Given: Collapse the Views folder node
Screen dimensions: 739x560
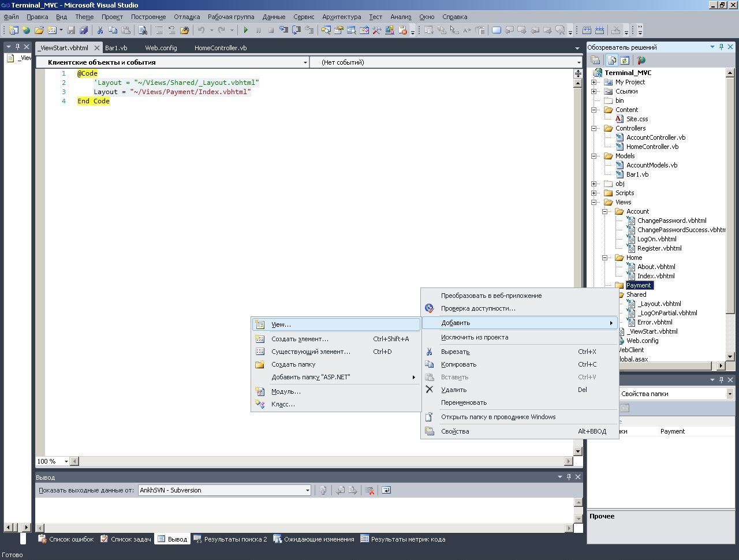Looking at the screenshot, I should 594,202.
